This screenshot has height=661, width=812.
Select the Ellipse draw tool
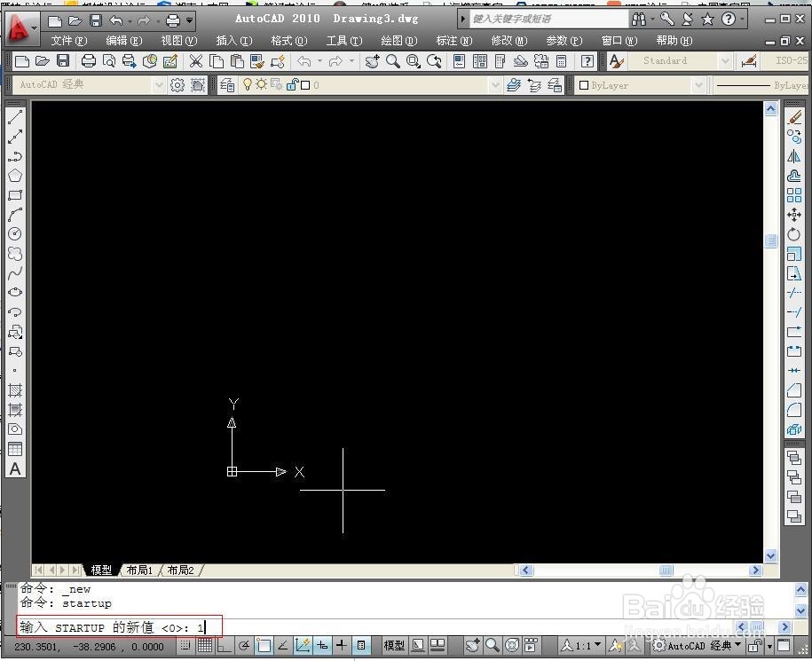click(15, 293)
